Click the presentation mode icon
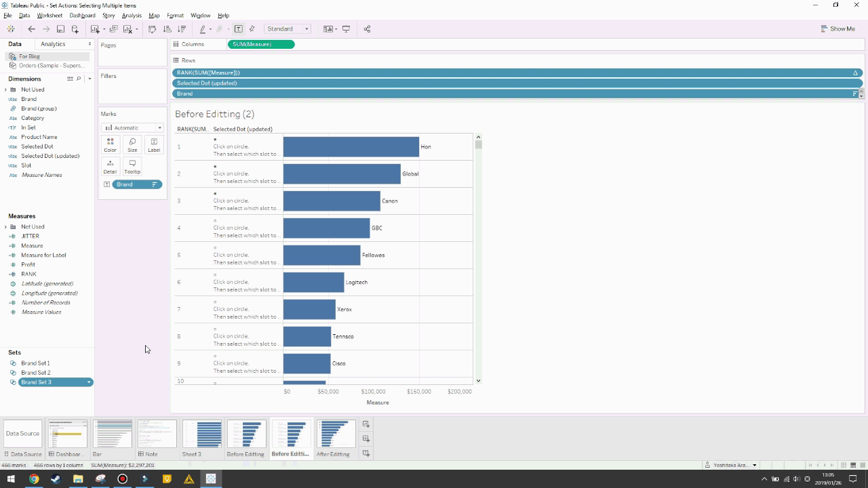This screenshot has height=488, width=868. pos(347,29)
